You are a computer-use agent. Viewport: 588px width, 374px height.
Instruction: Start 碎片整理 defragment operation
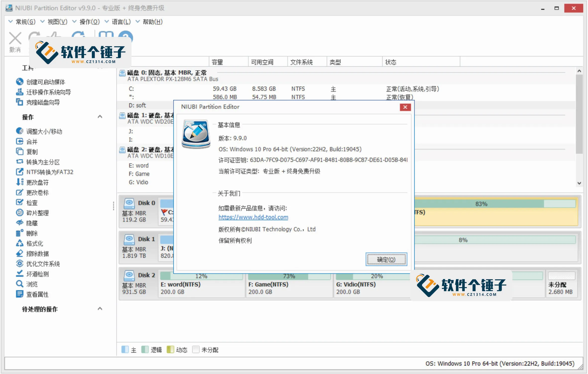point(32,213)
